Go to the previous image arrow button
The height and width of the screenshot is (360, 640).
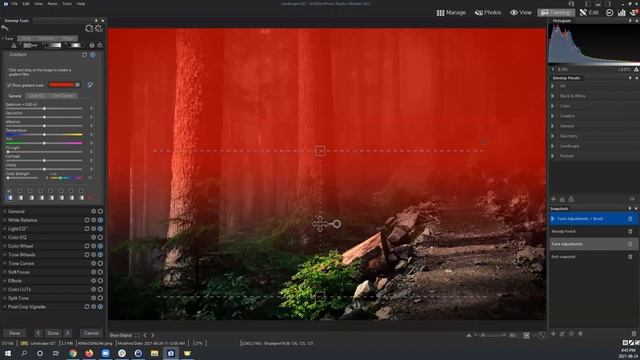pos(38,333)
